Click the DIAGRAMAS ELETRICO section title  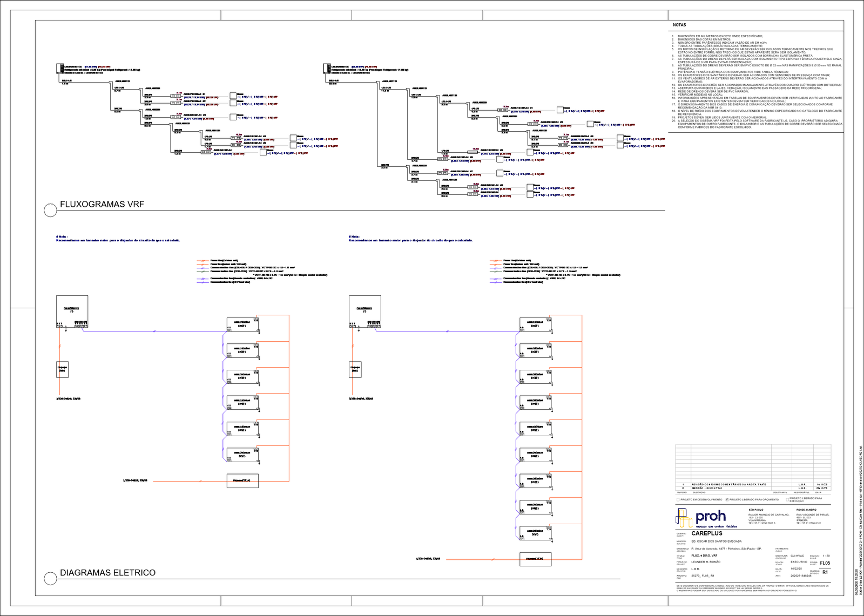pos(107,573)
